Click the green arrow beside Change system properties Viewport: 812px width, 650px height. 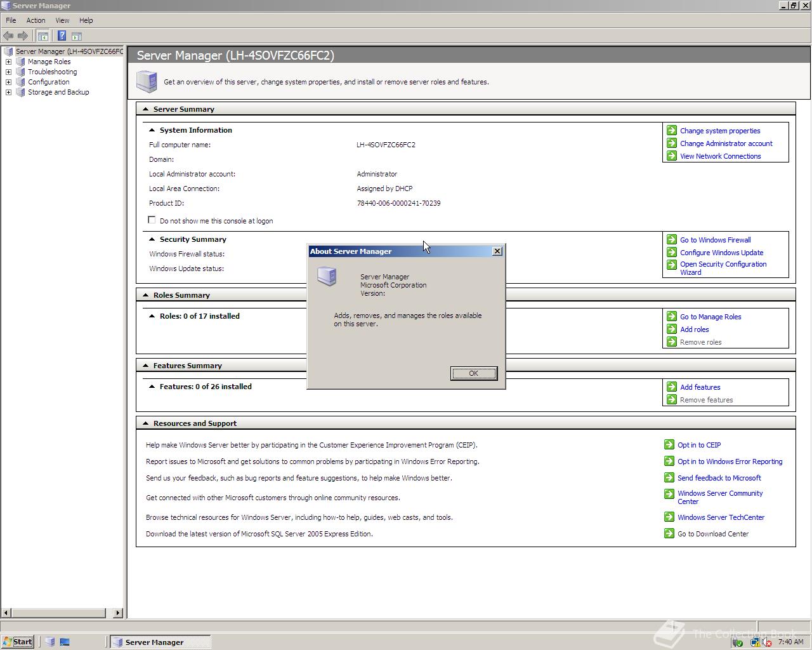pos(672,130)
